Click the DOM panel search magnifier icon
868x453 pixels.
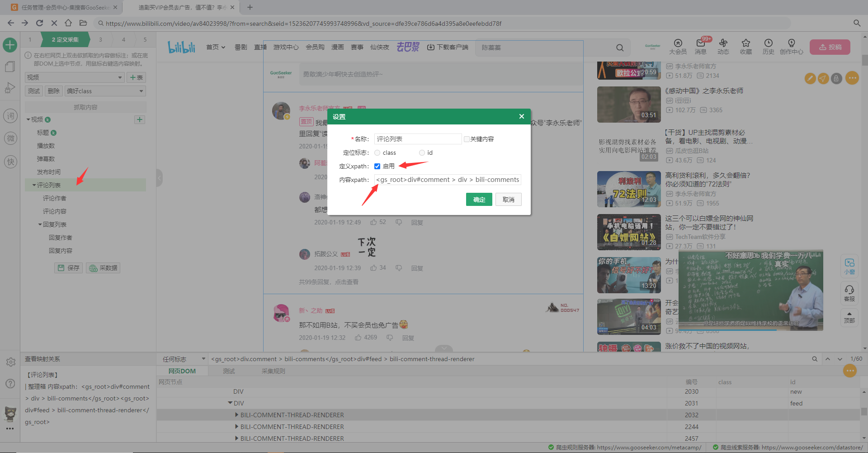[x=815, y=359]
